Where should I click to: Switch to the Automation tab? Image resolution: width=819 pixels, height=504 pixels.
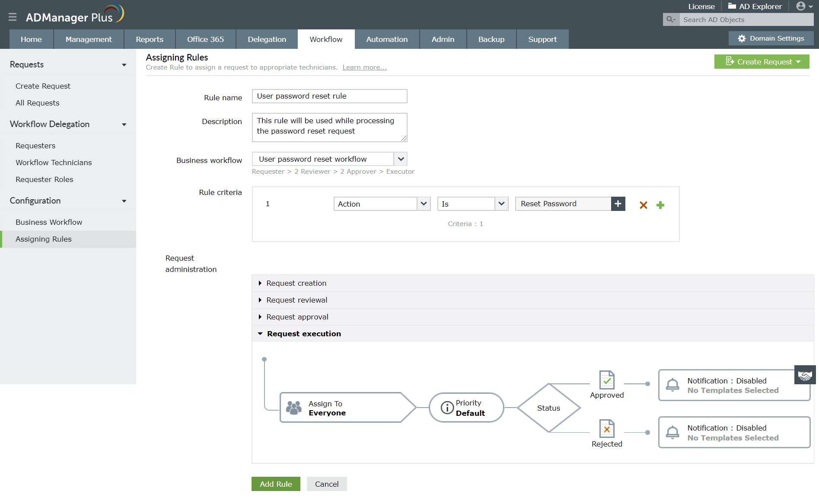tap(386, 39)
